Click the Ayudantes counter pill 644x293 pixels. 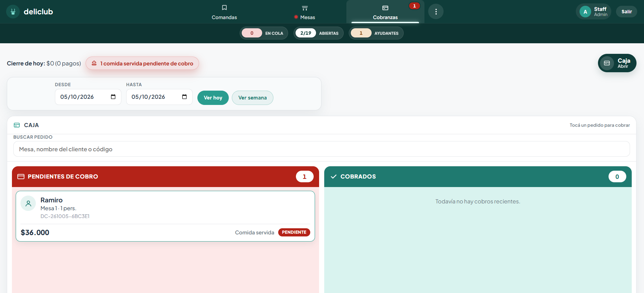tap(376, 33)
